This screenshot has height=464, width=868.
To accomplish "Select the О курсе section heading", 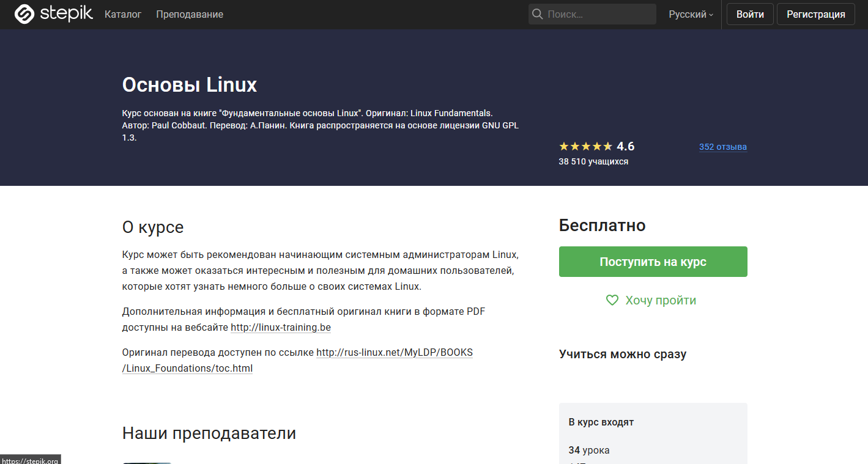I will 153,227.
